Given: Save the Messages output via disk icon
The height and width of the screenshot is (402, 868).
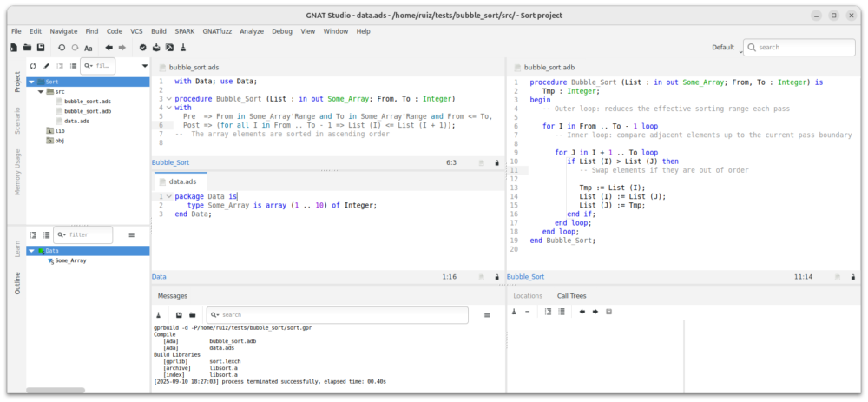Looking at the screenshot, I should (179, 314).
